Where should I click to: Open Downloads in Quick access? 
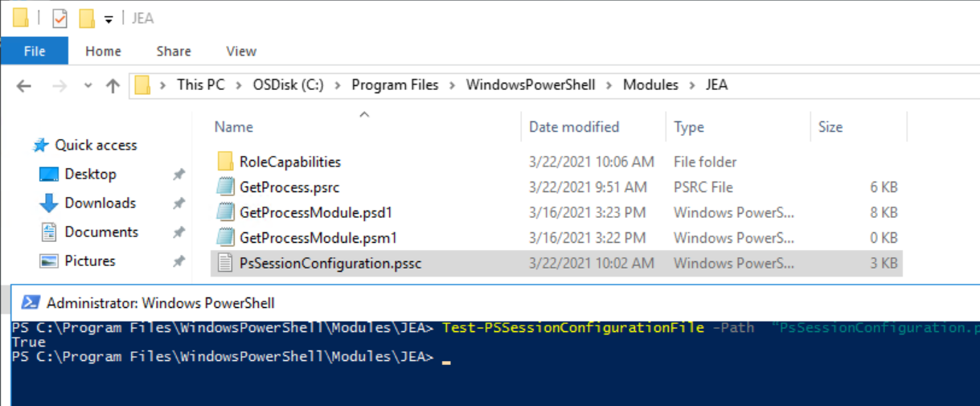100,203
